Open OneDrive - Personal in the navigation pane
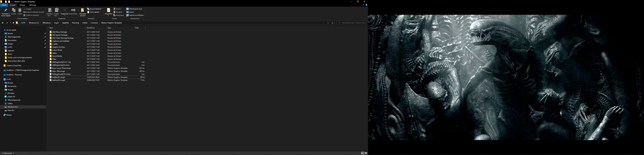The height and width of the screenshot is (155, 644). pos(14,75)
